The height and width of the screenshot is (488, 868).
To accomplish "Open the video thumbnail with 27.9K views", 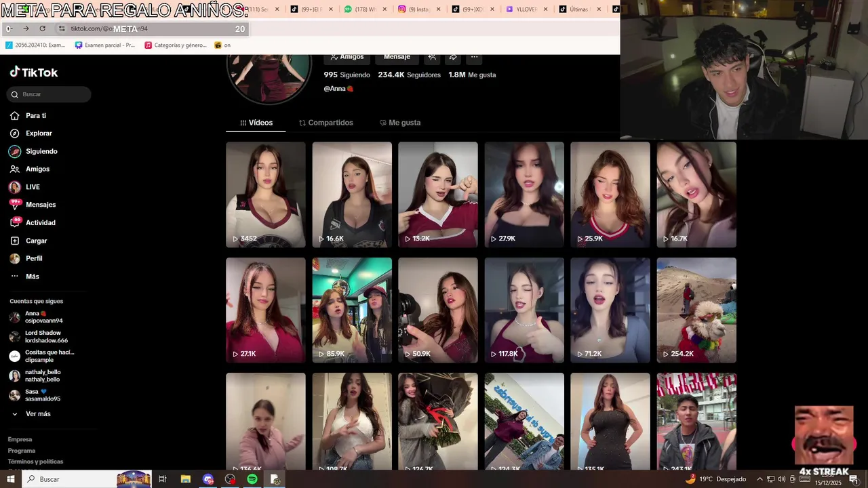I will [x=524, y=195].
